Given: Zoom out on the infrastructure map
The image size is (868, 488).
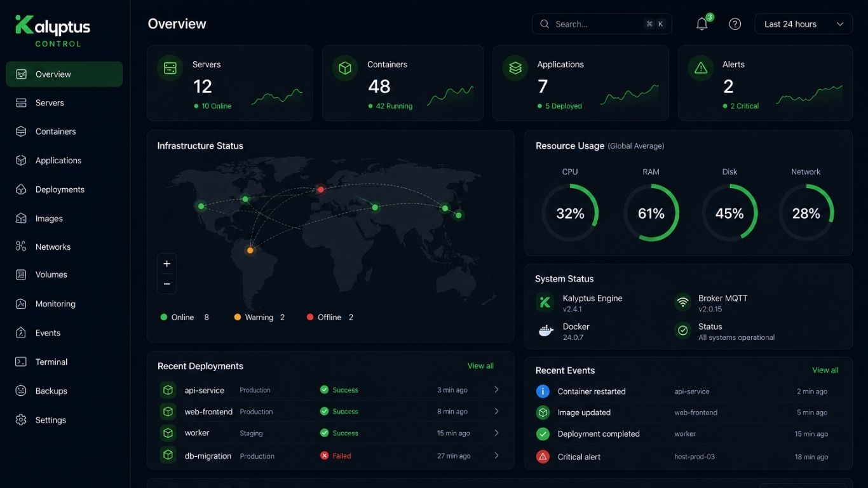Looking at the screenshot, I should (167, 284).
